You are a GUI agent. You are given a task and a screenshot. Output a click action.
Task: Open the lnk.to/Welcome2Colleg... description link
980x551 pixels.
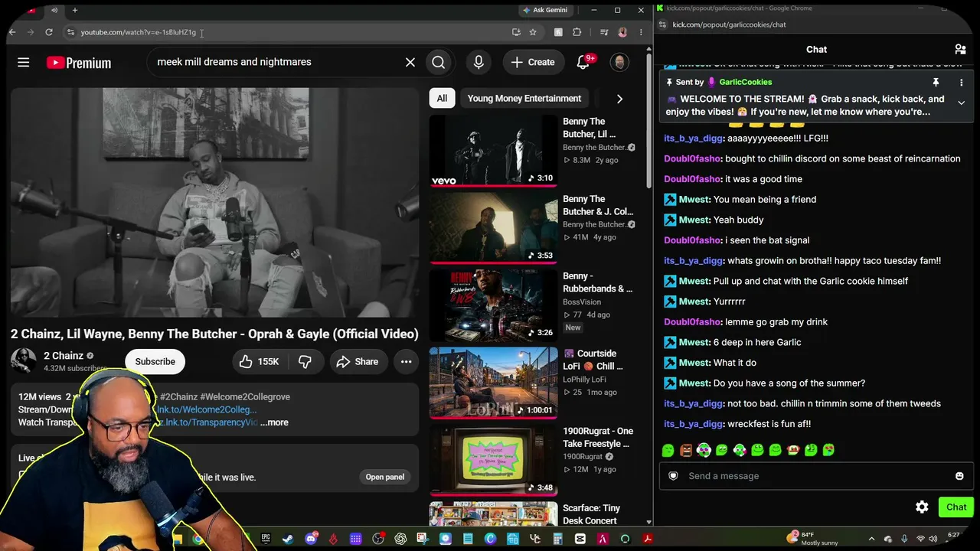[x=207, y=409]
